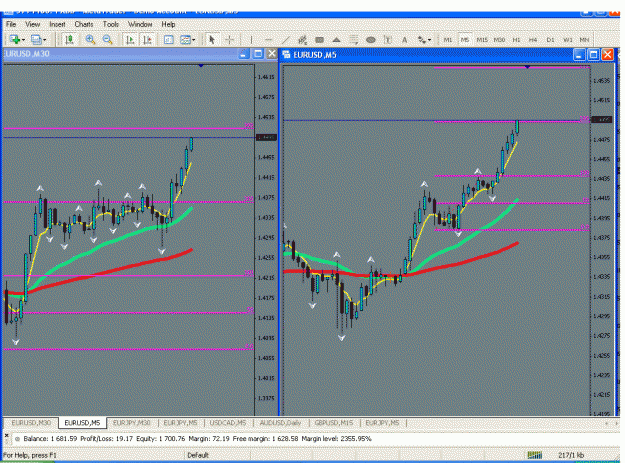The width and height of the screenshot is (625, 463).
Task: Switch to M1 timeframe
Action: point(448,40)
